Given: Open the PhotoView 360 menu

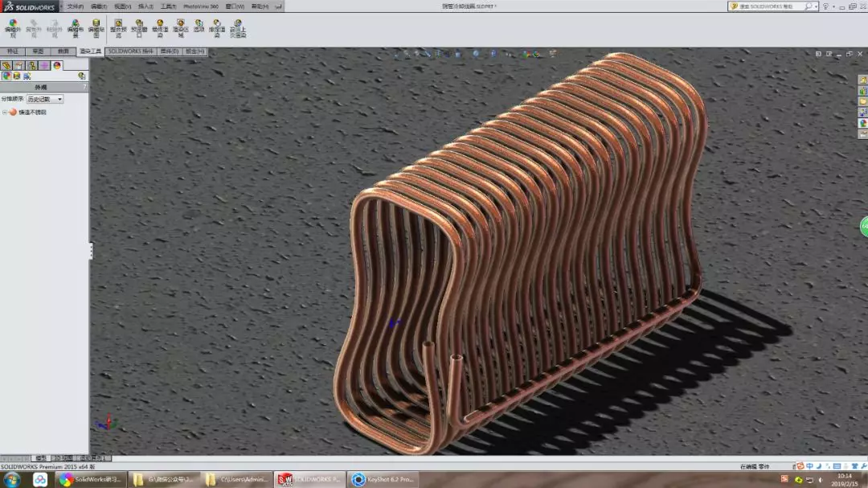Looking at the screenshot, I should tap(201, 6).
